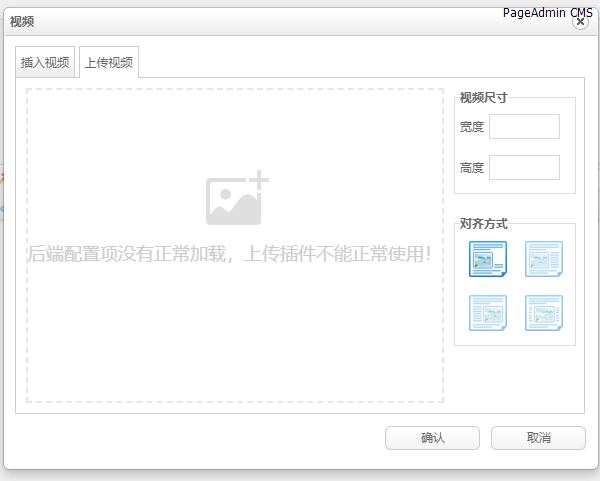Click the 宽度 input field
Viewport: 600px width, 481px height.
point(524,126)
